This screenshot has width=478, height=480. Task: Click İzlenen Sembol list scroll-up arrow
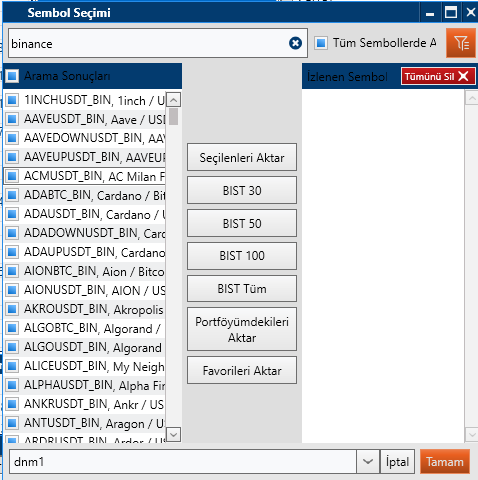tap(472, 98)
